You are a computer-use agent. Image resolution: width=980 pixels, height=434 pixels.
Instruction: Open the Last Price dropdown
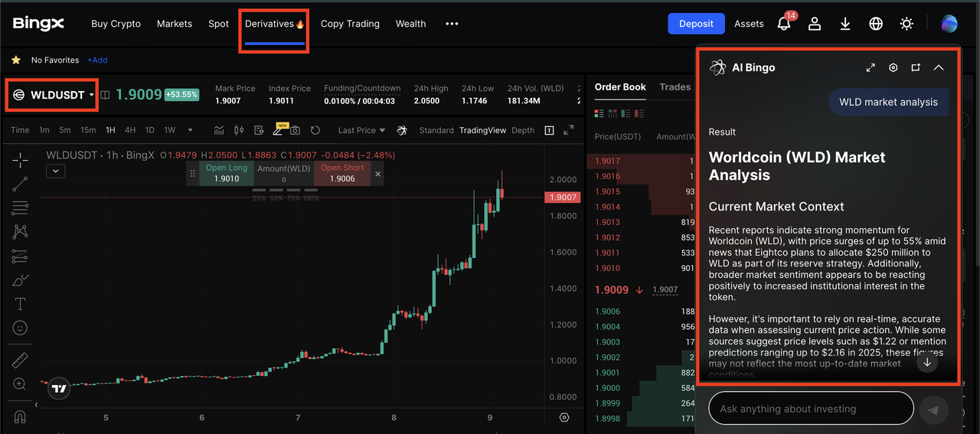[362, 130]
